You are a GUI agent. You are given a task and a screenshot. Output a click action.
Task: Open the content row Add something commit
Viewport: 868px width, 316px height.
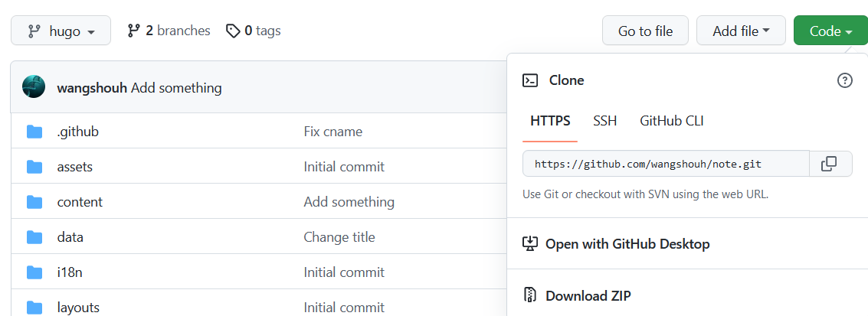(349, 202)
